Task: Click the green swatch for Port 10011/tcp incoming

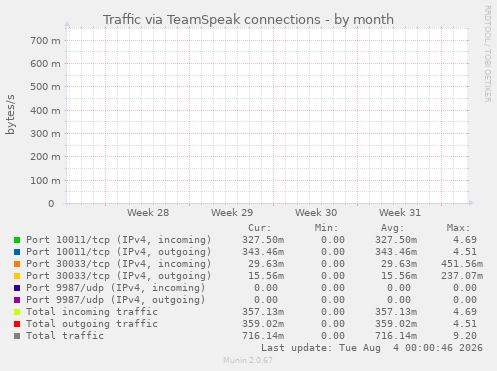Action: [17, 240]
